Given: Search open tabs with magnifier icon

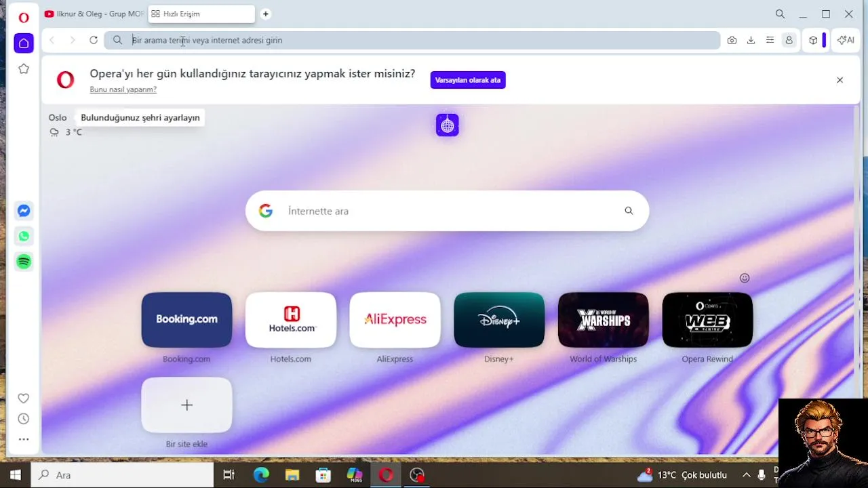Looking at the screenshot, I should coord(780,14).
